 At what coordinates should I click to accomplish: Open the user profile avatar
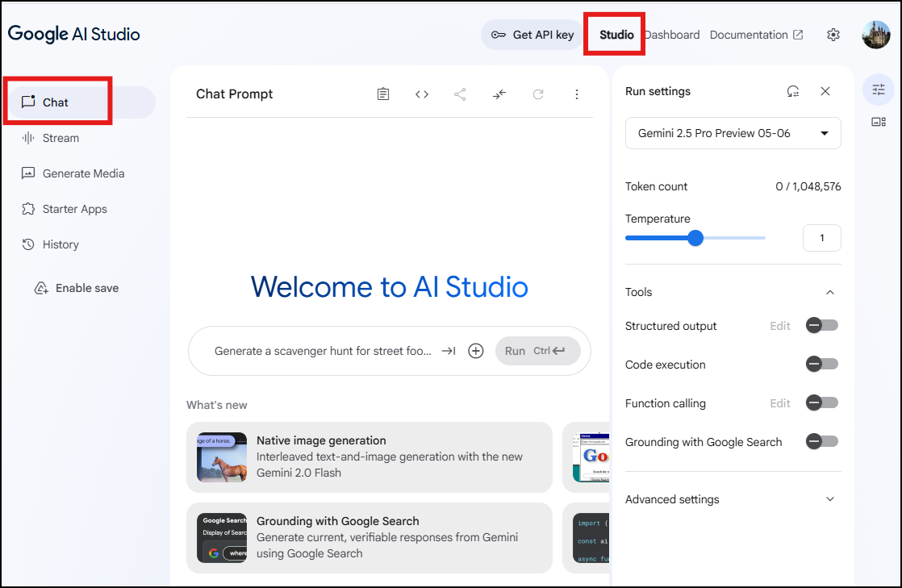click(x=876, y=35)
